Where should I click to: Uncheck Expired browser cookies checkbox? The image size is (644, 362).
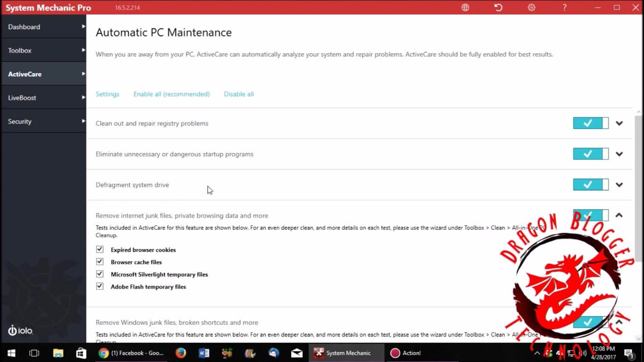(100, 249)
